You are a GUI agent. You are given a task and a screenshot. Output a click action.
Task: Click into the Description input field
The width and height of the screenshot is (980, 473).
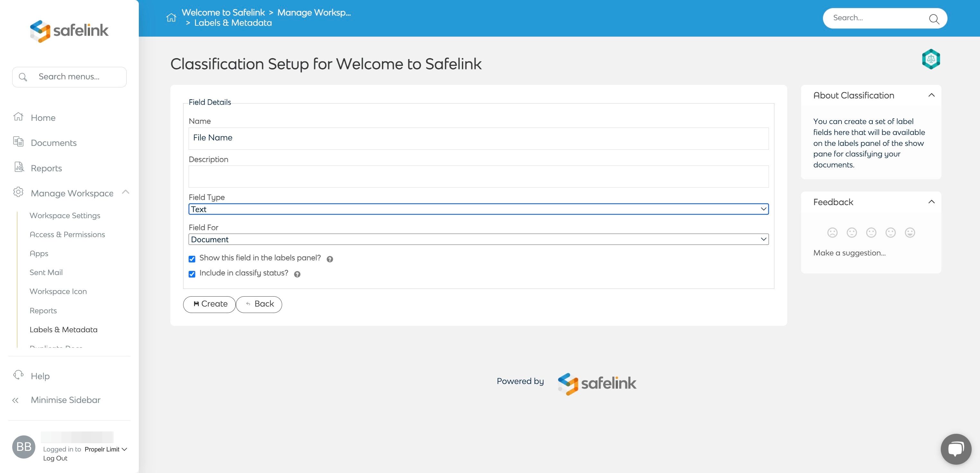click(x=478, y=176)
